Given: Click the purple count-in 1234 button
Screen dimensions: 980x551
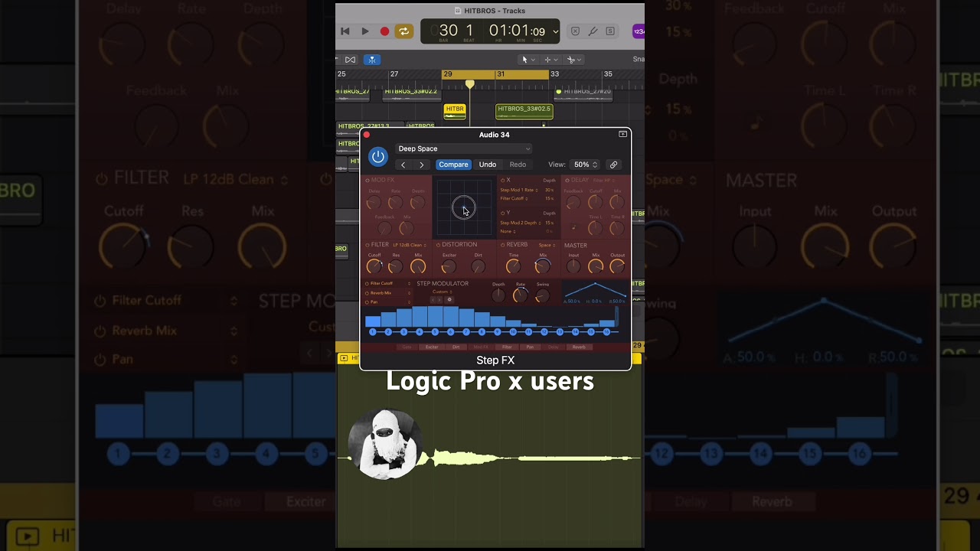Looking at the screenshot, I should pos(638,31).
